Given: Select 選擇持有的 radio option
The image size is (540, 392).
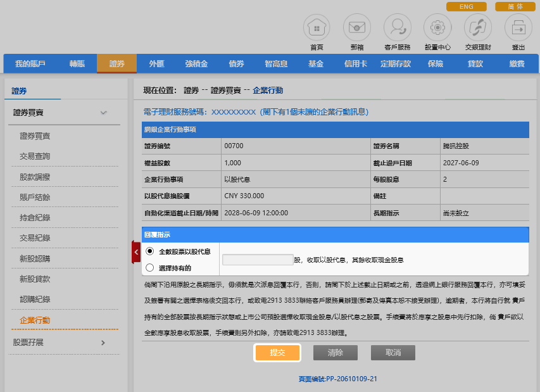Looking at the screenshot, I should [150, 268].
